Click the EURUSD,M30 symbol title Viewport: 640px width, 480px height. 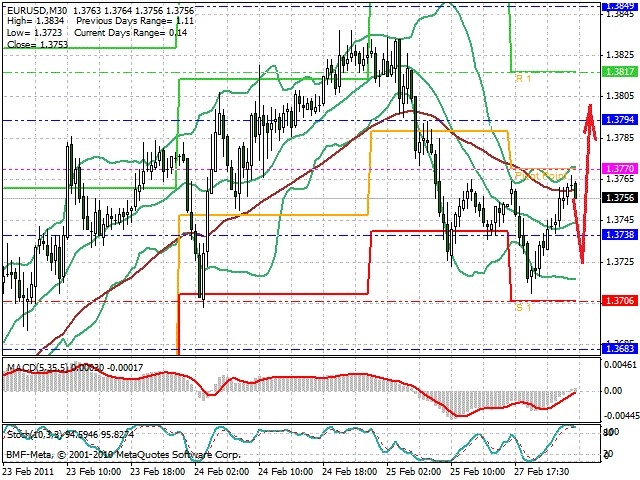(x=35, y=10)
